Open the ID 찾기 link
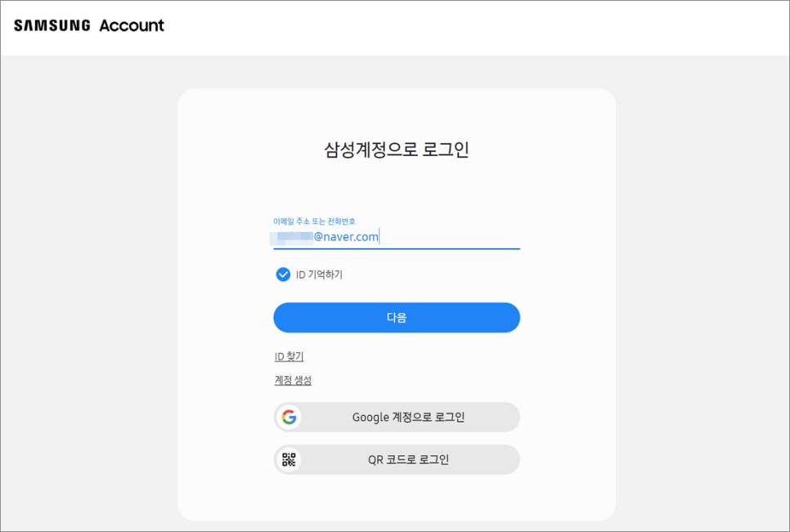 tap(289, 356)
